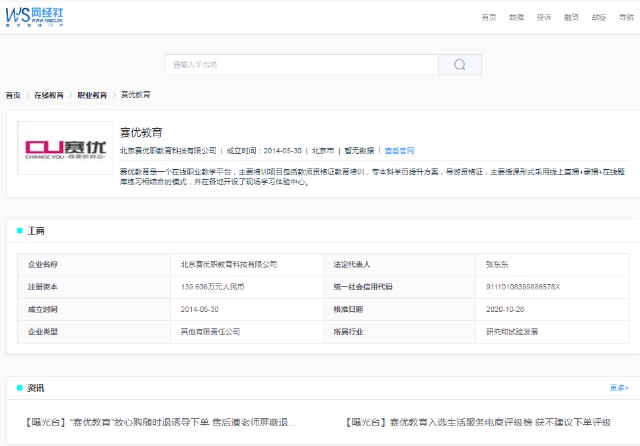Click the 资讯 section heading
The image size is (640, 446).
pos(36,388)
